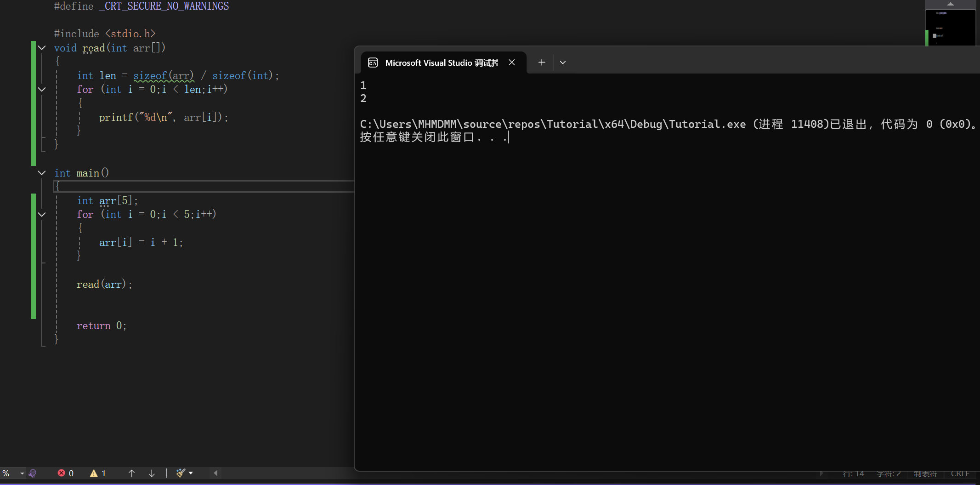Image resolution: width=980 pixels, height=485 pixels.
Task: Open the code cleanup profile dropdown arrow
Action: coord(191,473)
